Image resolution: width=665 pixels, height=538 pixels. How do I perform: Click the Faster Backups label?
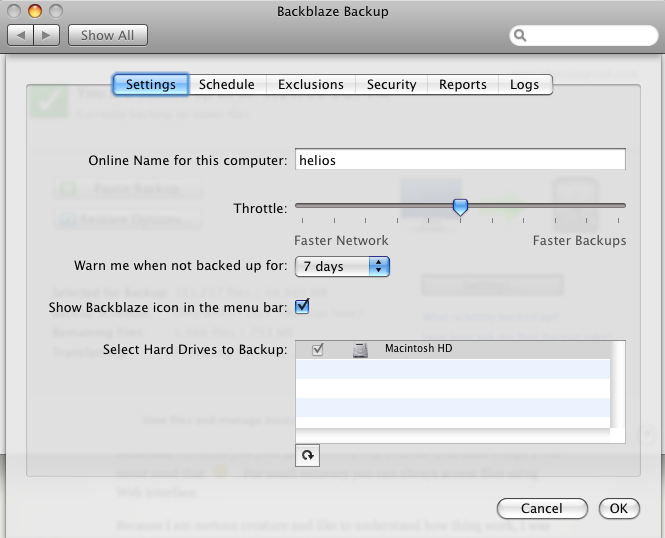point(579,240)
